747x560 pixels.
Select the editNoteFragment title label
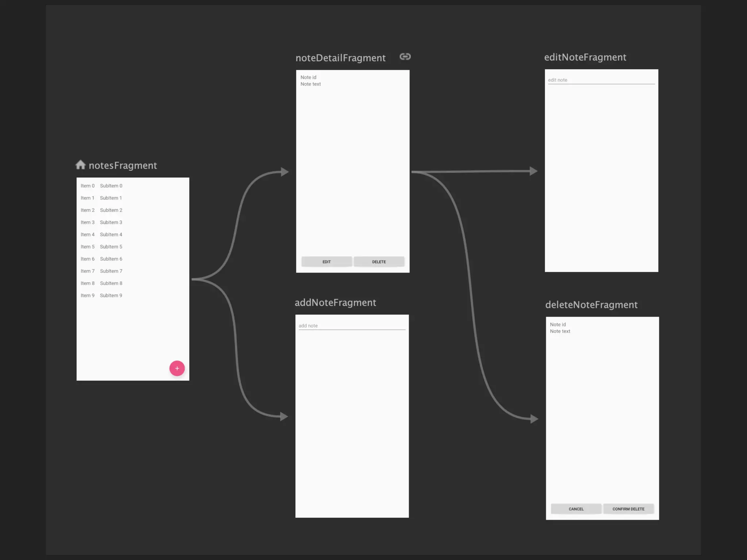[585, 57]
